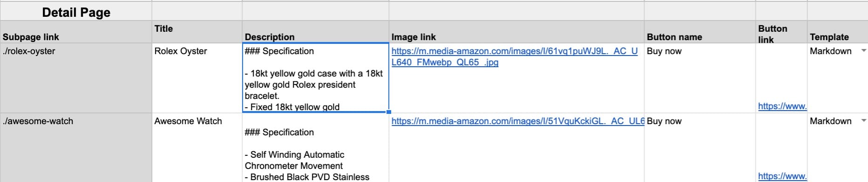Viewport: 868px width, 182px height.
Task: Select the ./rolex-oyster subpage link cell
Action: (76, 78)
